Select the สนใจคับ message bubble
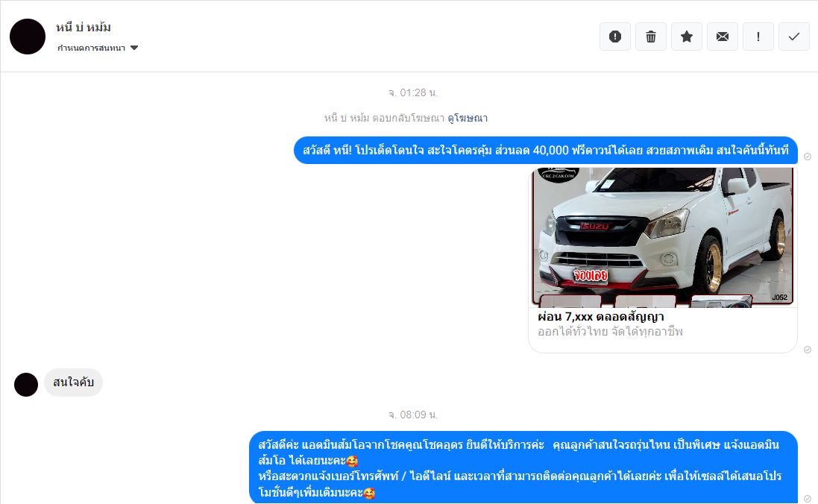This screenshot has width=818, height=504. click(73, 382)
